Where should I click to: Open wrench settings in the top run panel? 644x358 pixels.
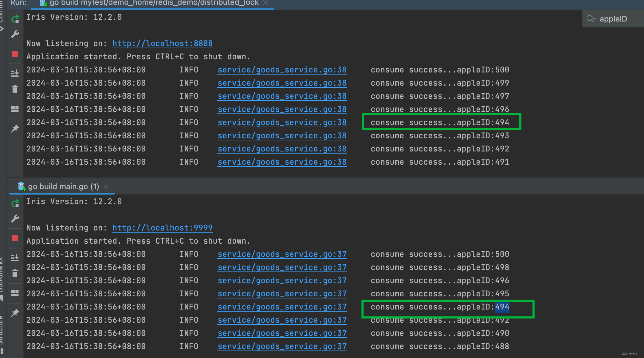point(15,34)
